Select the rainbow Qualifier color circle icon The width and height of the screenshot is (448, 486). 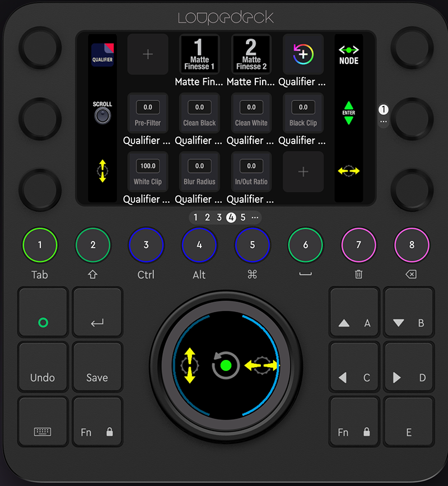tap(303, 54)
